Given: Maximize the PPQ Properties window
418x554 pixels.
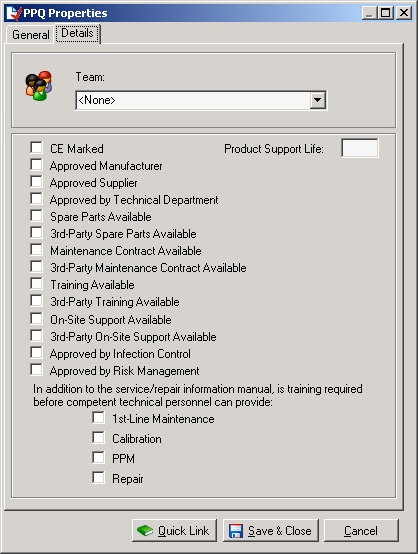Looking at the screenshot, I should pos(385,13).
